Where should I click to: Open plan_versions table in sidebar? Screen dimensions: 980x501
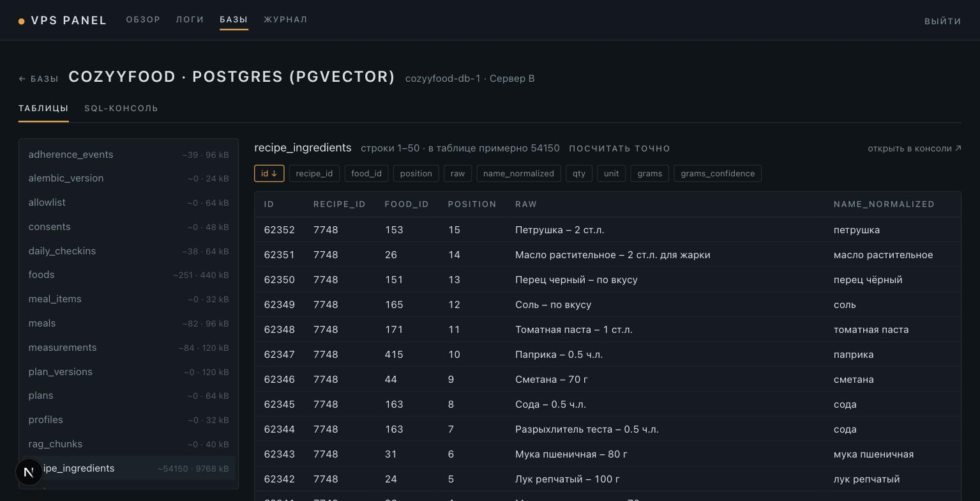point(128,372)
